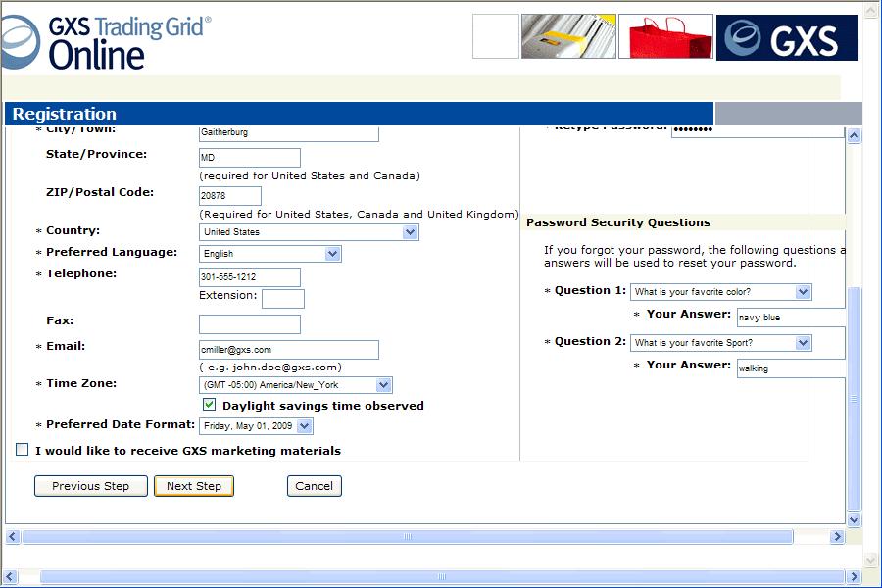882x588 pixels.
Task: Click the page horizontal scrollbar left arrow
Action: click(x=10, y=577)
